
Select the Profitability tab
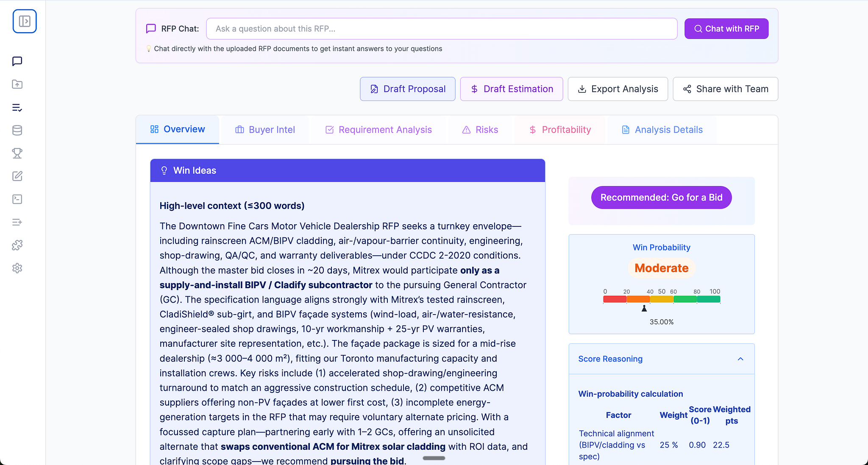coord(560,130)
